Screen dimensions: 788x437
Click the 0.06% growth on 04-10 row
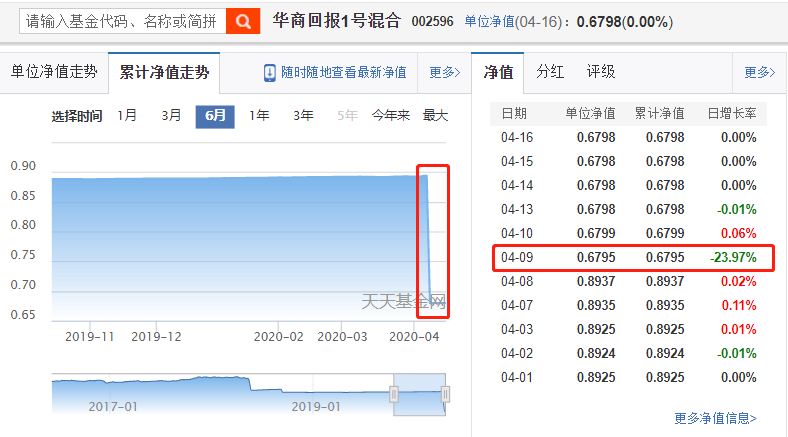[739, 234]
